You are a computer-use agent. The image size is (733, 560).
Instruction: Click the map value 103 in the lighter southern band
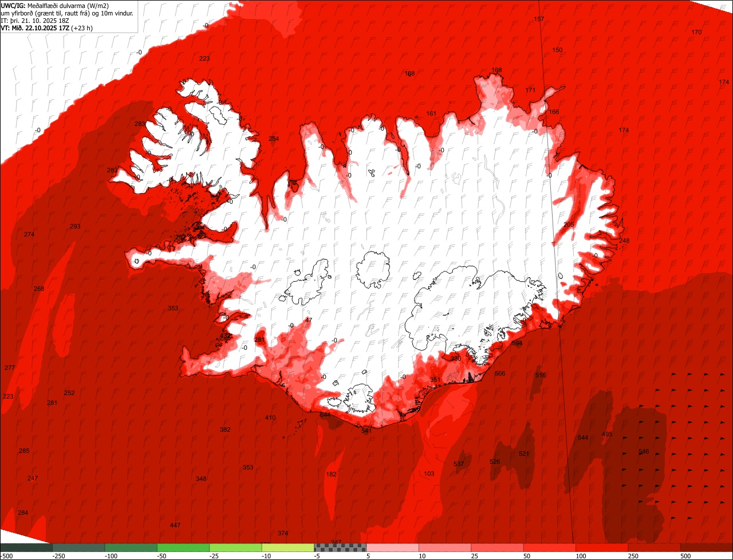point(429,474)
